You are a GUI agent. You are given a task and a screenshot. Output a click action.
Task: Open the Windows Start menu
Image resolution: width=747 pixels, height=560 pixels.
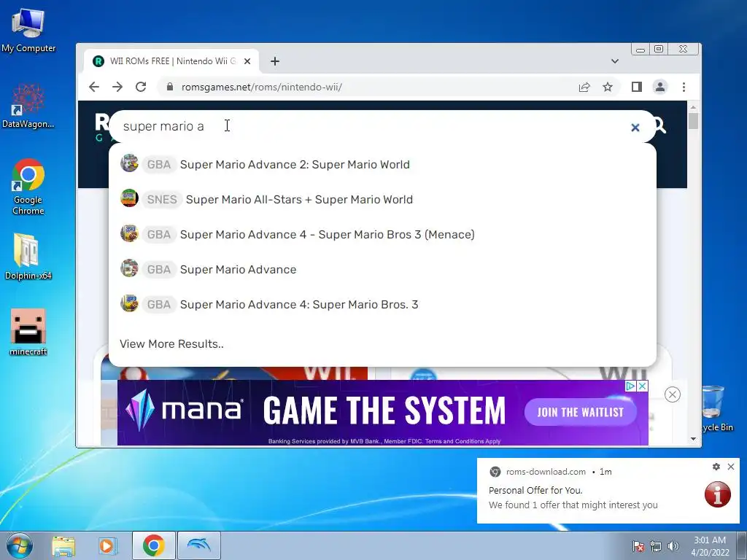click(x=19, y=545)
